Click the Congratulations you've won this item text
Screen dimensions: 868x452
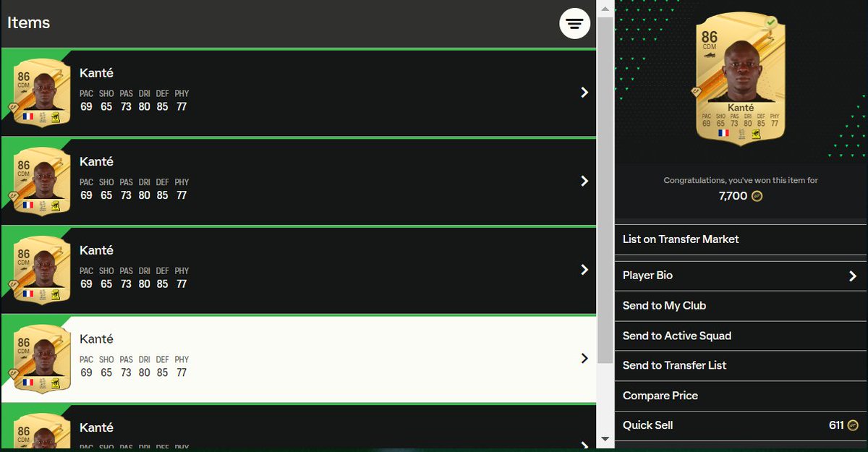point(741,180)
